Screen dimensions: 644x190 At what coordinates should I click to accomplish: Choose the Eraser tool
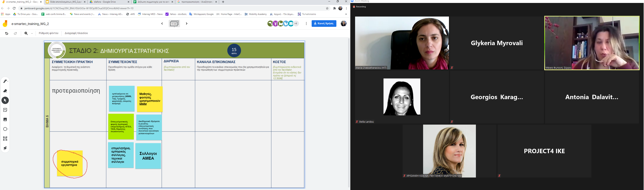pyautogui.click(x=5, y=91)
